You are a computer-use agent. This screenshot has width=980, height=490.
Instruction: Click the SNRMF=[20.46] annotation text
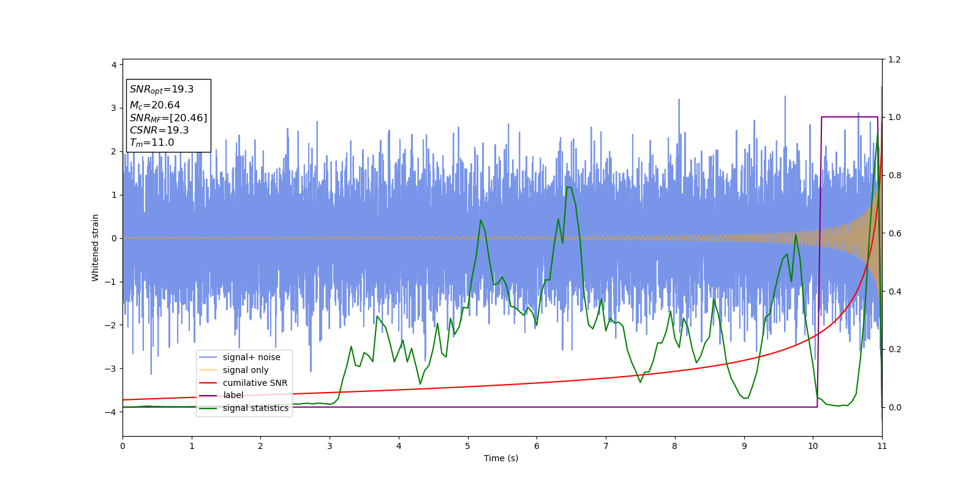pyautogui.click(x=168, y=118)
